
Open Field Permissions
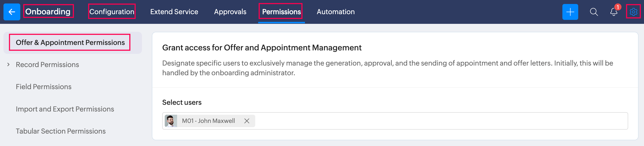tap(44, 87)
